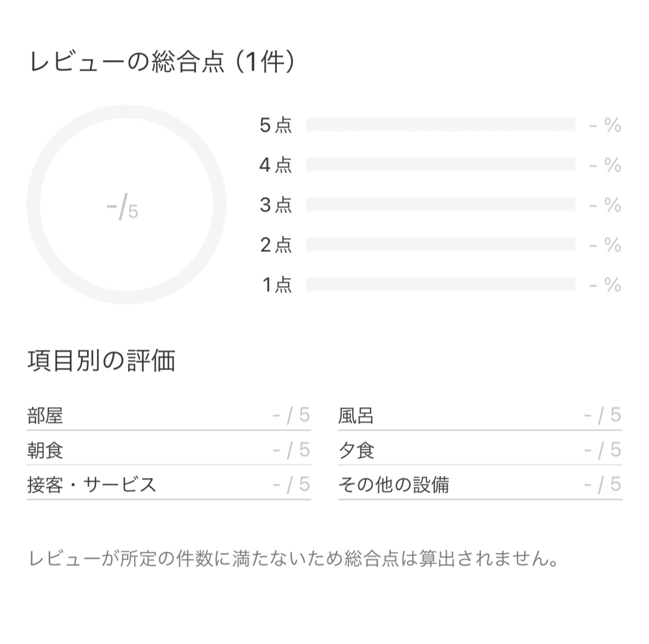Viewport: 649px width, 644px height.
Task: Click the 5点 label text
Action: pos(276,125)
